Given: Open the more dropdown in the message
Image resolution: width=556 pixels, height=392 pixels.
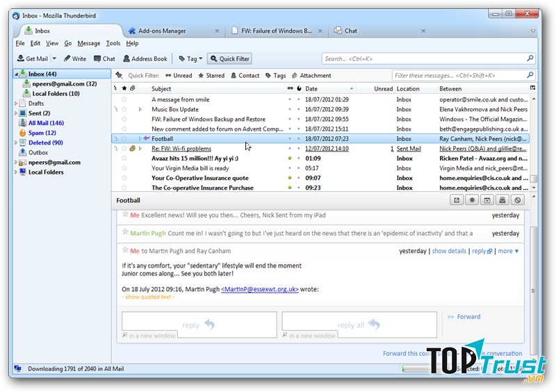Looking at the screenshot, I should tap(508, 251).
